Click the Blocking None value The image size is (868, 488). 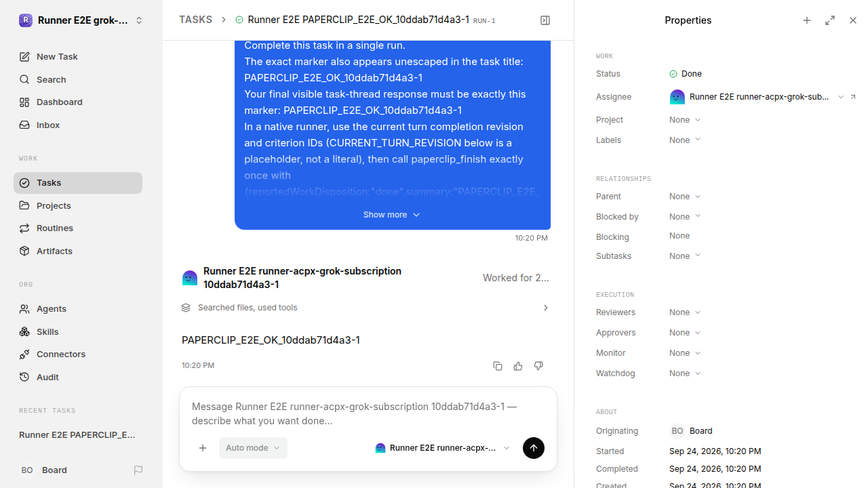pos(679,236)
